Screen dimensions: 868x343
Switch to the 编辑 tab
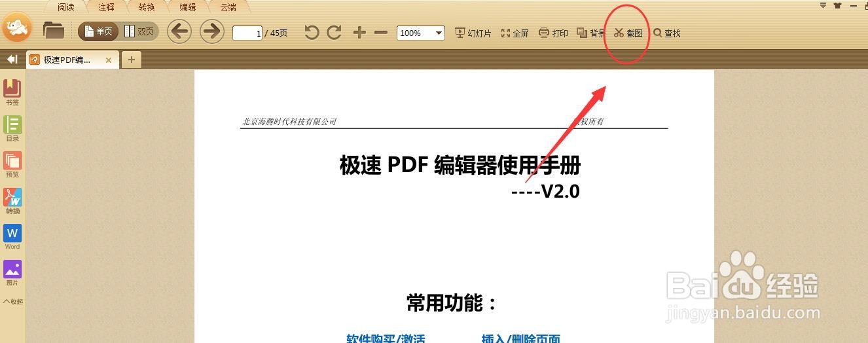pos(188,7)
